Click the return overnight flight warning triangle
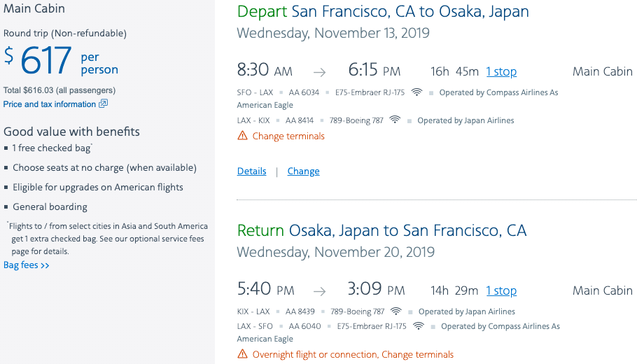 (x=243, y=354)
